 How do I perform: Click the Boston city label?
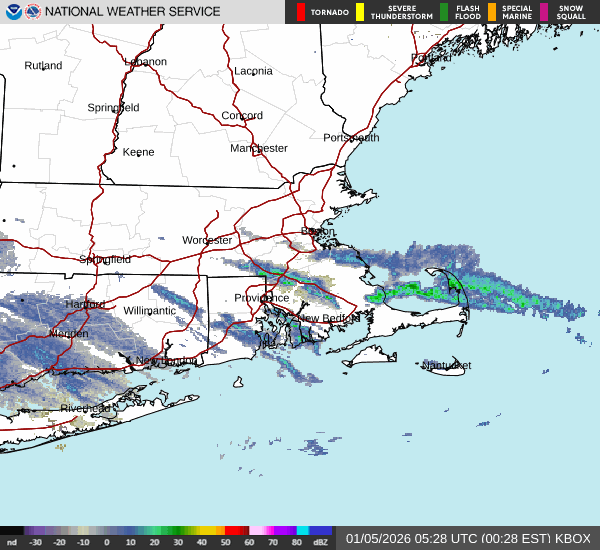(x=318, y=231)
